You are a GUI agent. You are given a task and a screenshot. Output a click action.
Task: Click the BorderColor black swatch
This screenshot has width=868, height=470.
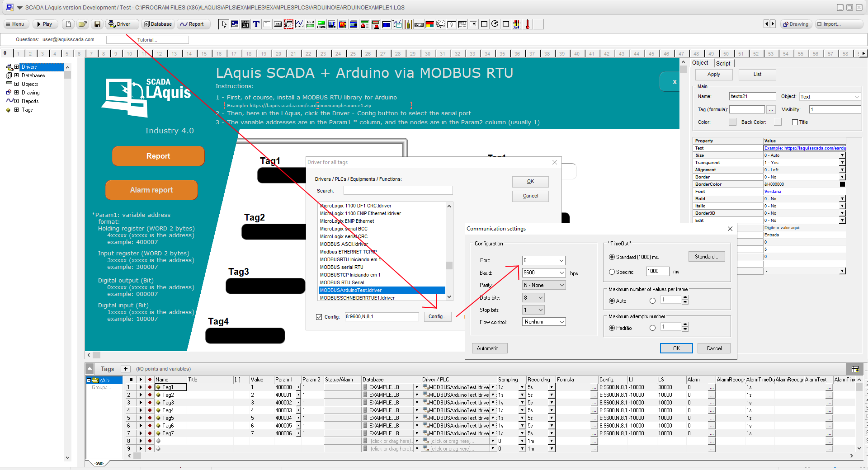coord(842,184)
